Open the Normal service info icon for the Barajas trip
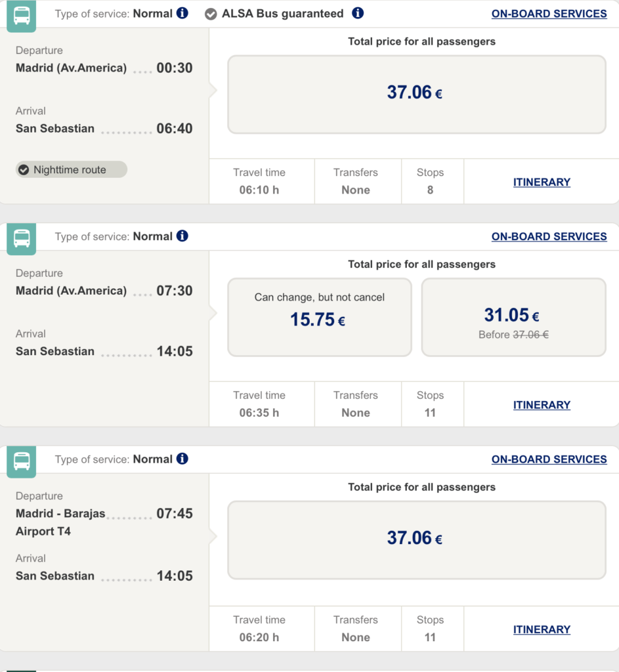619x672 pixels. click(182, 459)
